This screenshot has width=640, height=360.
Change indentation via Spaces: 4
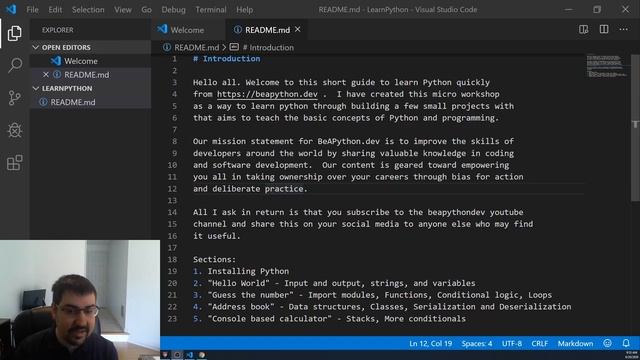pyautogui.click(x=477, y=343)
